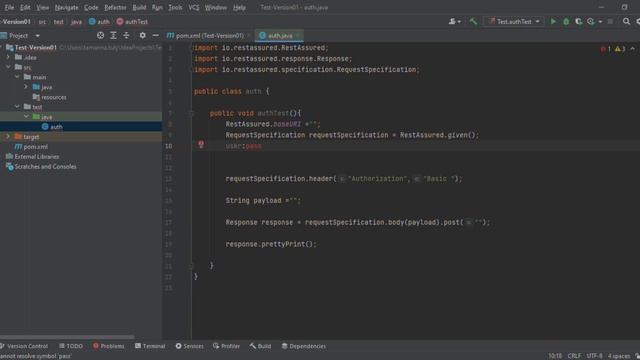Start debugging with the bug icon
Screen dimensions: 640x360
click(x=566, y=21)
